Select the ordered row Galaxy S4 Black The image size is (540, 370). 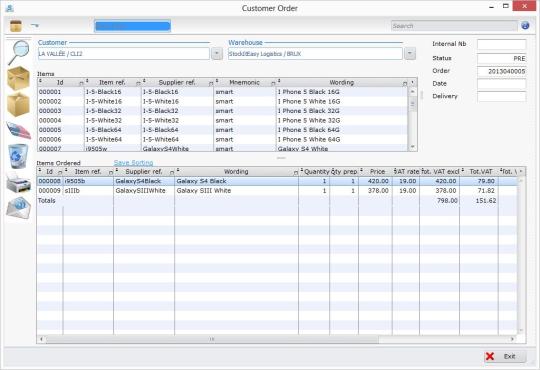point(277,181)
